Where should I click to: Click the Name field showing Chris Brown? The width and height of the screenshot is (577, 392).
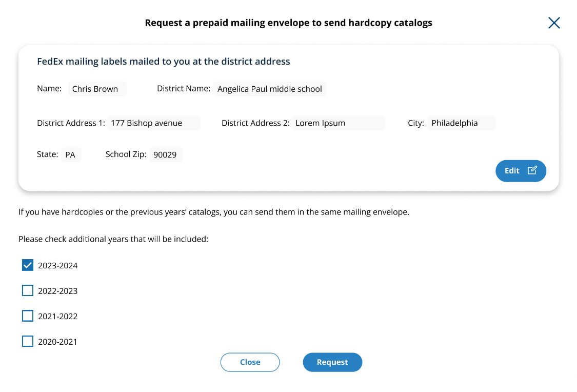point(97,89)
